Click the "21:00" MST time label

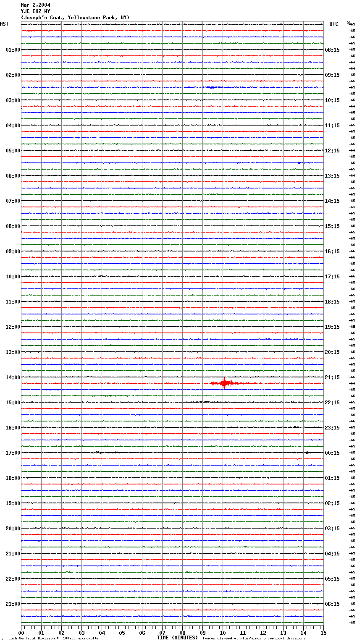13,554
